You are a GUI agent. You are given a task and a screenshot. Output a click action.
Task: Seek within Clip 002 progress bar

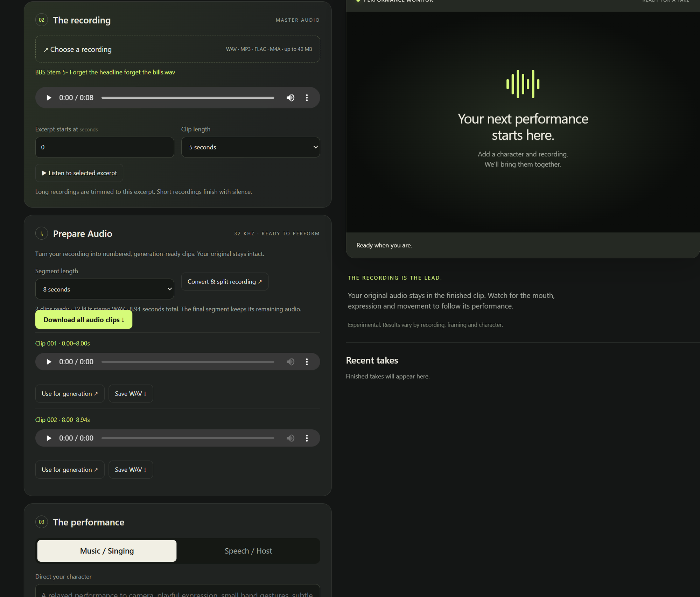pyautogui.click(x=188, y=438)
